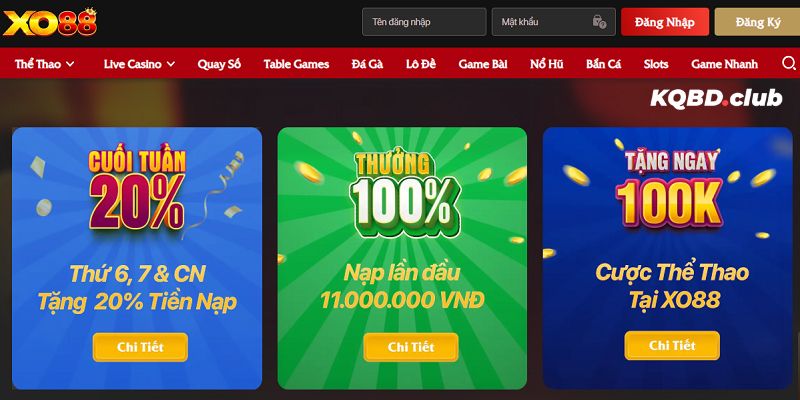Expand the Live Casino dropdown chevron

pyautogui.click(x=171, y=64)
